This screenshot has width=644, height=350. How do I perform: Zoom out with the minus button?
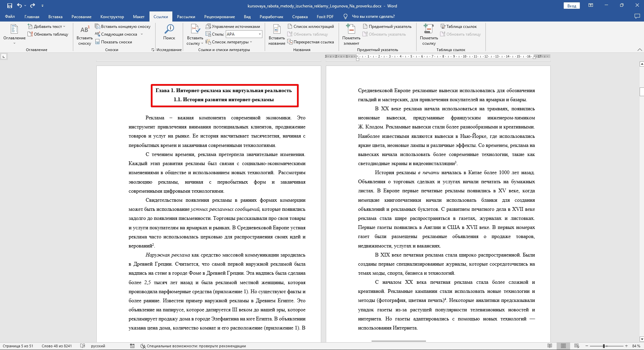point(587,346)
